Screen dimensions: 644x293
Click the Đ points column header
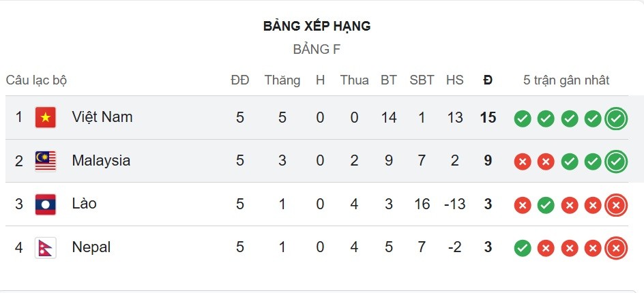tap(488, 80)
